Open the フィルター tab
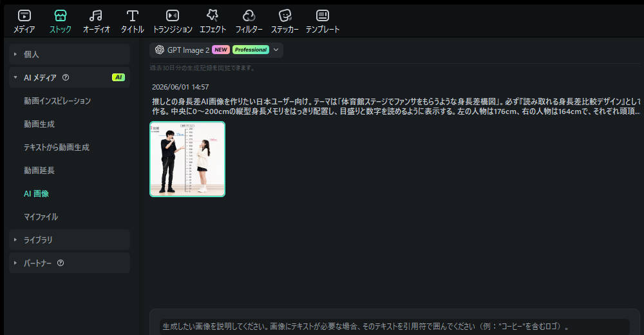The width and height of the screenshot is (644, 335). pos(249,22)
